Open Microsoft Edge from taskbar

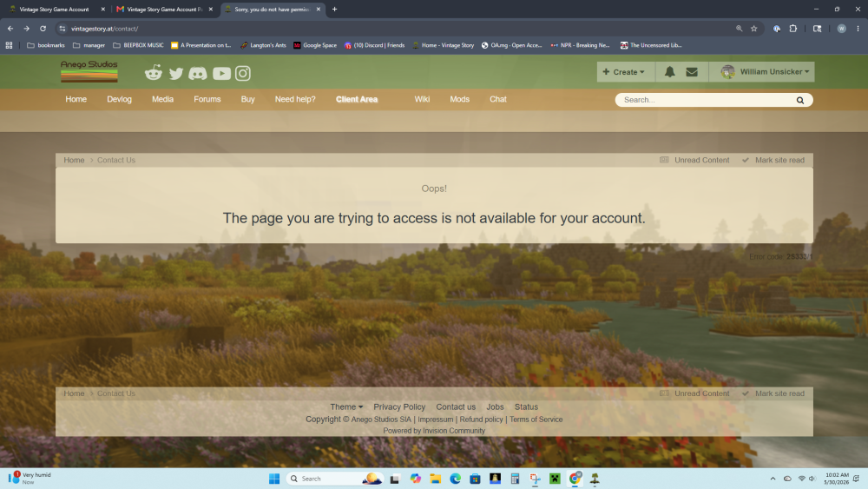[455, 479]
